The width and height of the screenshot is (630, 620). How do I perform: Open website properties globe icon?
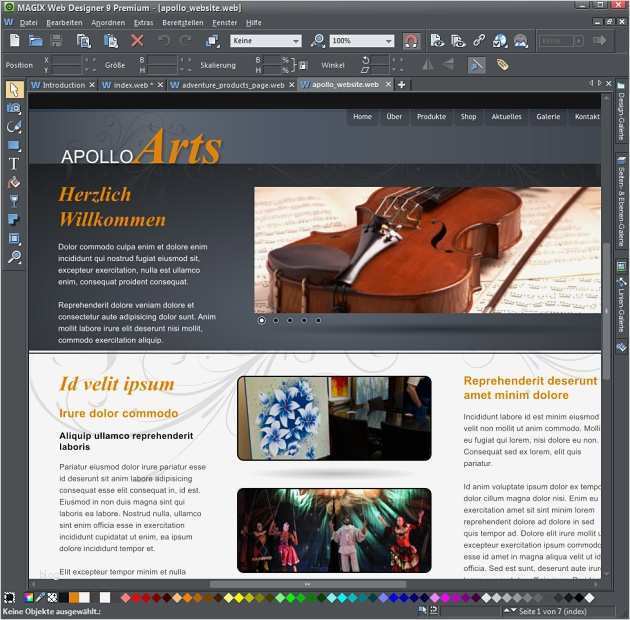point(500,41)
